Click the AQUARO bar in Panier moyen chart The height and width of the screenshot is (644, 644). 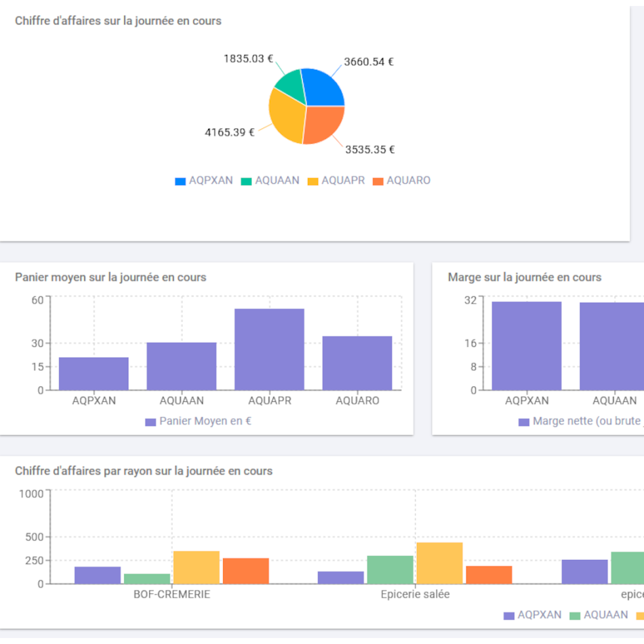[x=357, y=363]
